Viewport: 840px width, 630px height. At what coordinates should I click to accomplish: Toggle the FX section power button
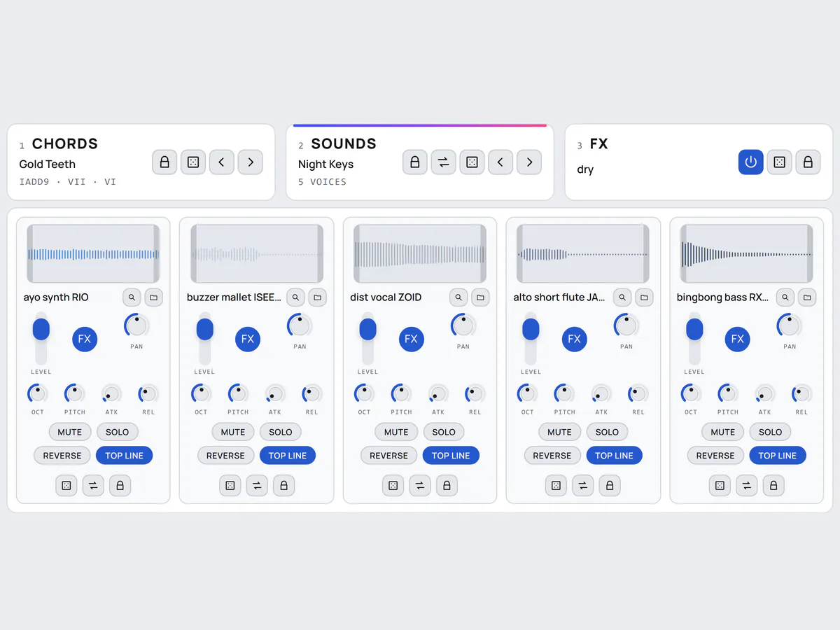click(x=751, y=162)
